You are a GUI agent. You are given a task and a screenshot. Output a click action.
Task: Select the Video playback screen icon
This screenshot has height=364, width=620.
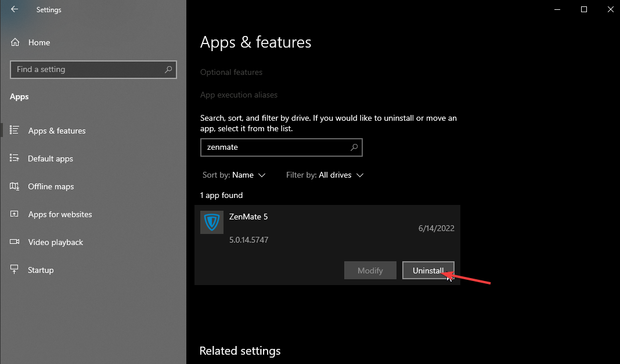tap(16, 242)
